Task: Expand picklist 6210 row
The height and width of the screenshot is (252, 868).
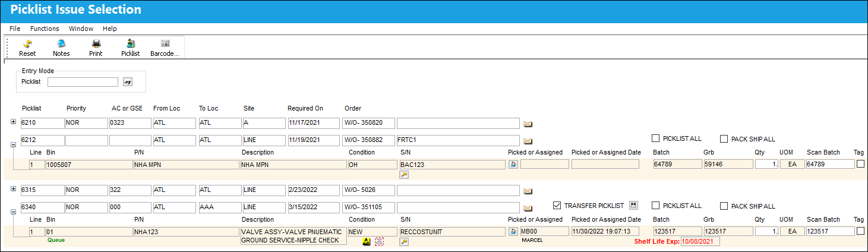Action: point(14,122)
